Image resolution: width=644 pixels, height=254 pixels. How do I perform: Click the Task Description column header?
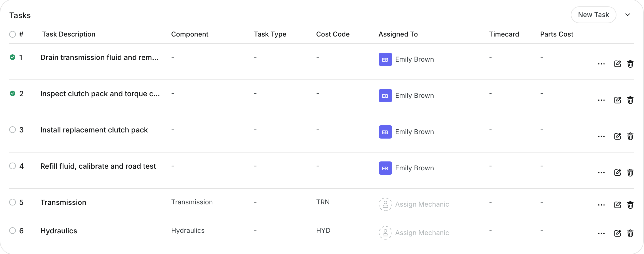[x=69, y=34]
